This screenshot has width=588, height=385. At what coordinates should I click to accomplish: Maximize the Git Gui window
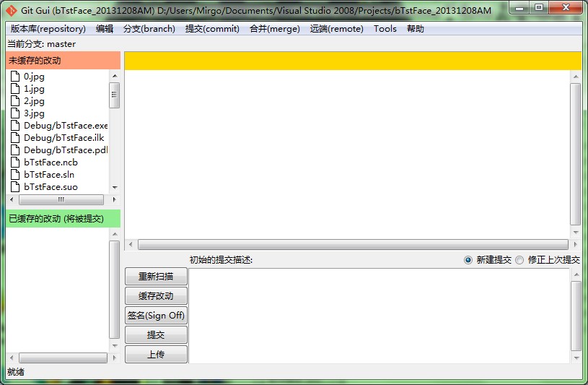click(x=539, y=7)
